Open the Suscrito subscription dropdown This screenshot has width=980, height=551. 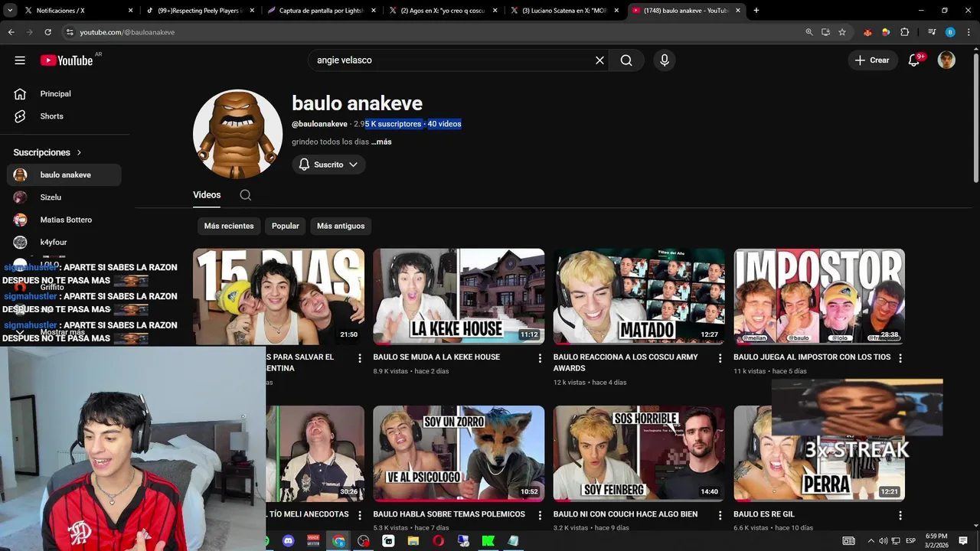coord(328,165)
